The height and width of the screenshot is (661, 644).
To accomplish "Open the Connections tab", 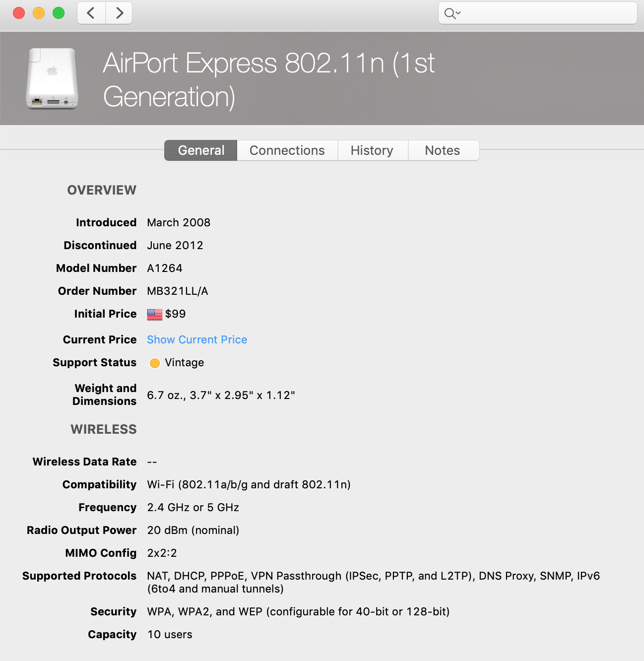I will click(x=287, y=150).
